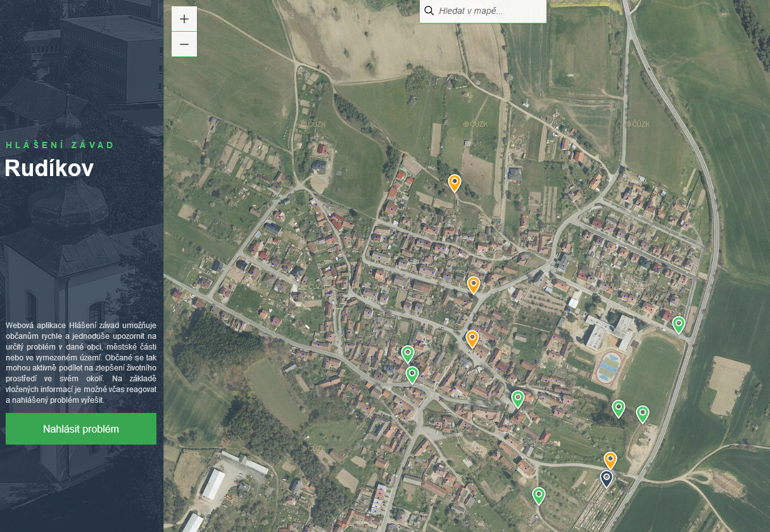Select the third orange marker from the top
This screenshot has height=532, width=770.
472,339
